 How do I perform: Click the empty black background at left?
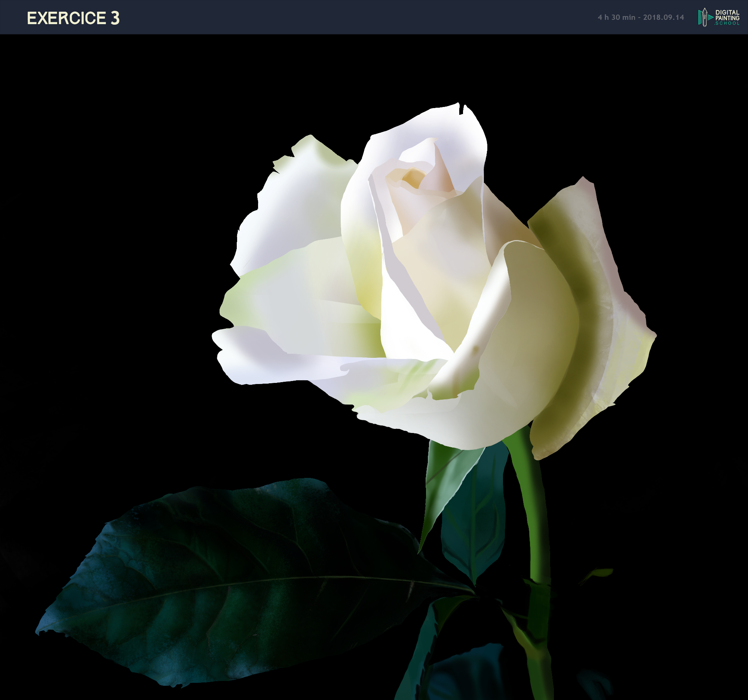94,263
